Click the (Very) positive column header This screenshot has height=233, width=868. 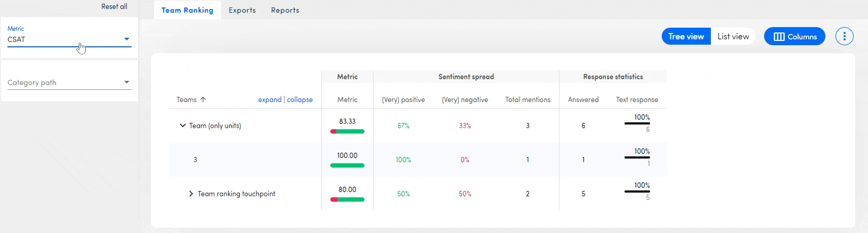(403, 99)
